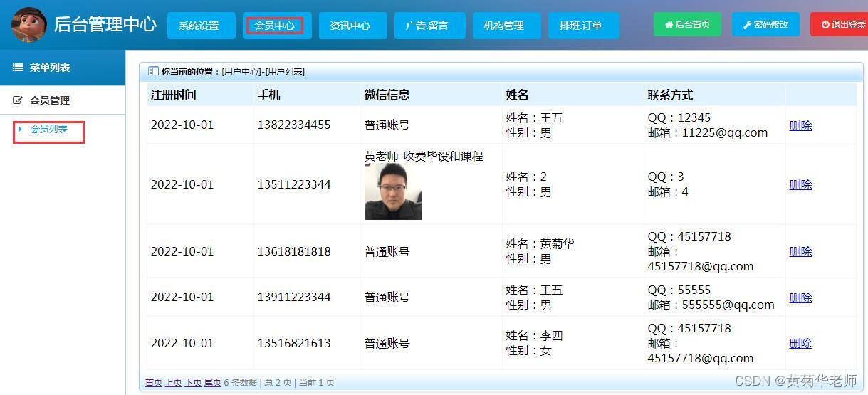
Task: Click the pagination summary 6 条数据
Action: 240,382
